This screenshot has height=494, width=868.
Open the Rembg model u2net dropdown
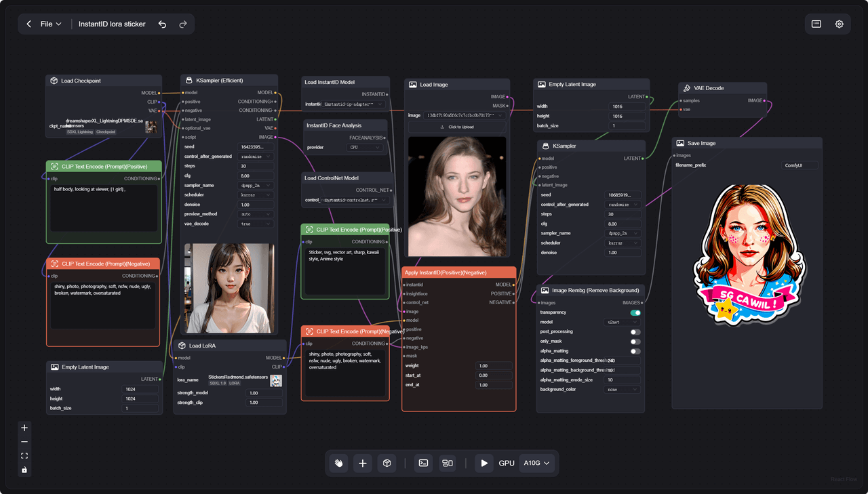(x=622, y=322)
